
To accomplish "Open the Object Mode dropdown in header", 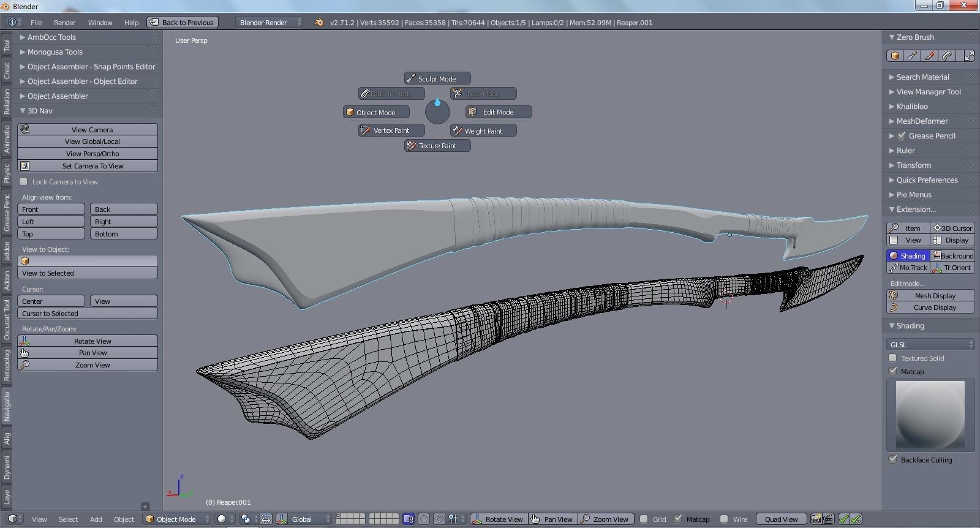I will [x=177, y=519].
